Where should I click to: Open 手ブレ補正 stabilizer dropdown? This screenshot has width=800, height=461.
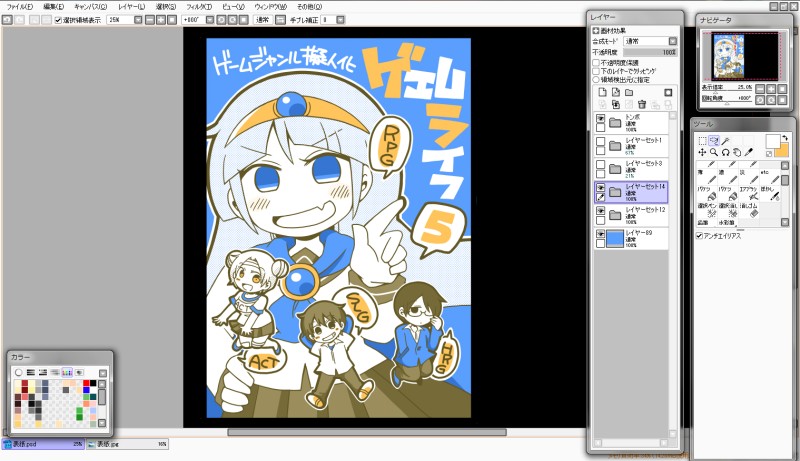340,20
